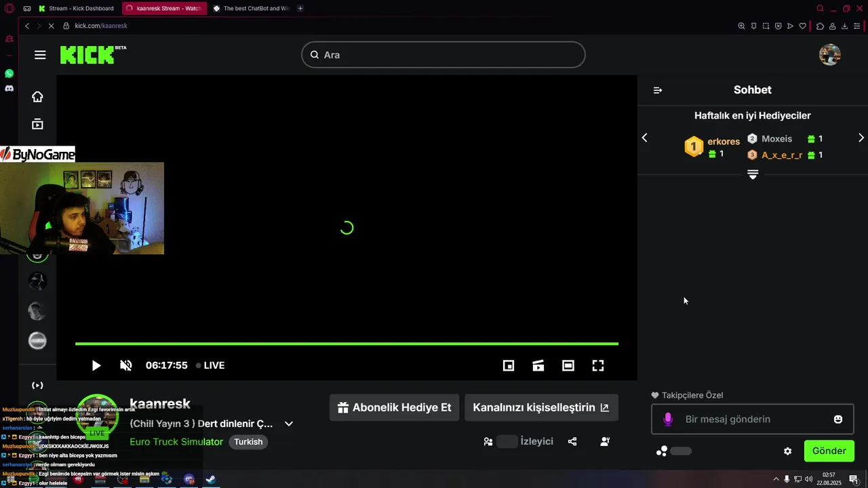Show previous leaderboard with left arrow
This screenshot has width=868, height=488.
(645, 138)
